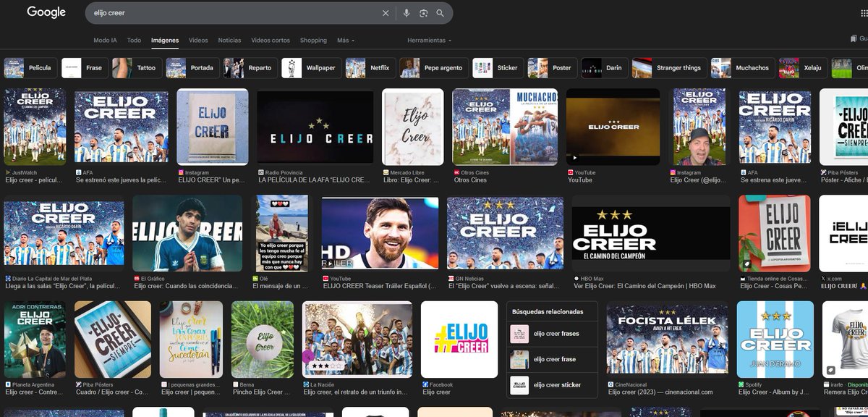Open the Vídeos cortos tab
This screenshot has height=417, width=868.
click(271, 41)
